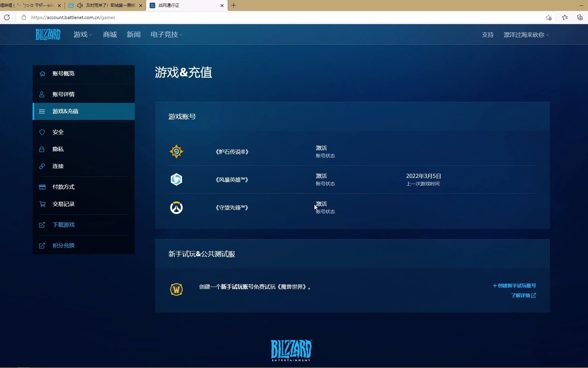Click the Blizzard Entertainment footer logo
588x368 pixels.
[x=291, y=350]
